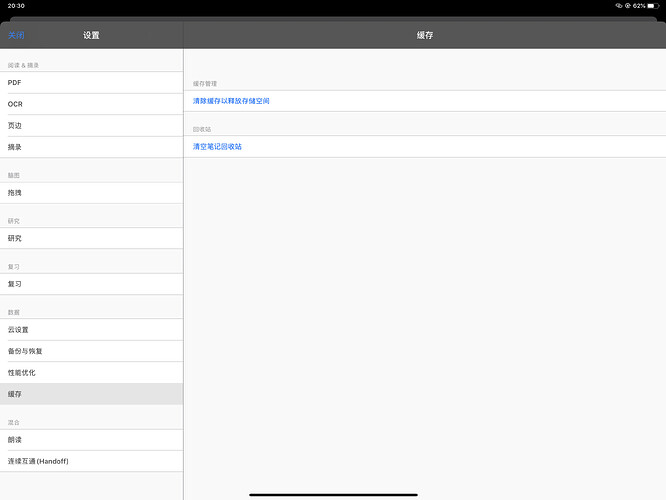Tap the battery icon in the status bar
Viewport: 666px width, 500px height.
[653, 6]
